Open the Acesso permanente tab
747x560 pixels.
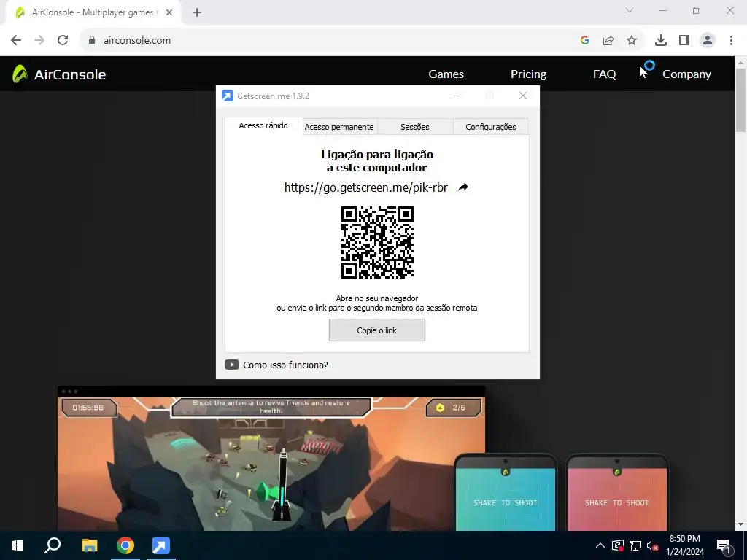[339, 127]
